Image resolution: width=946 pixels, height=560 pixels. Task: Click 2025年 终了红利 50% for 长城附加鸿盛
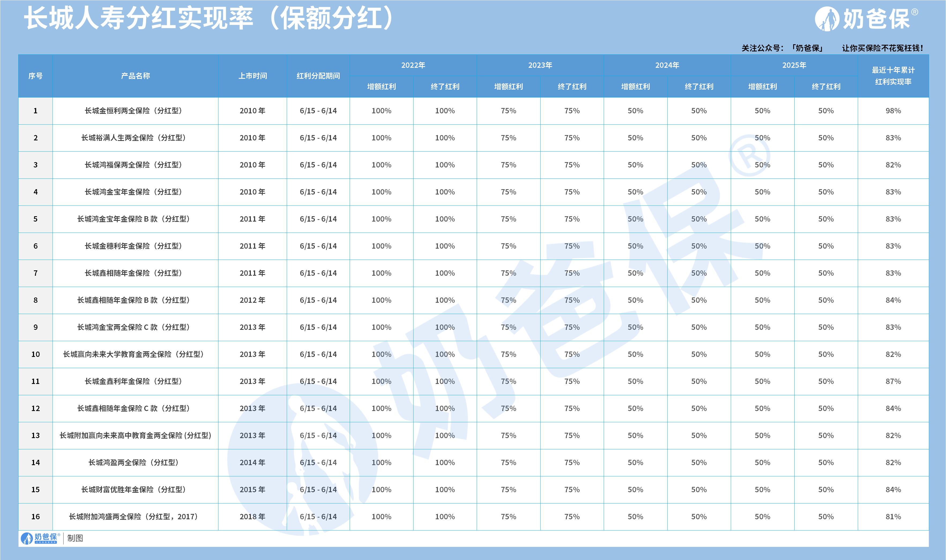click(826, 517)
